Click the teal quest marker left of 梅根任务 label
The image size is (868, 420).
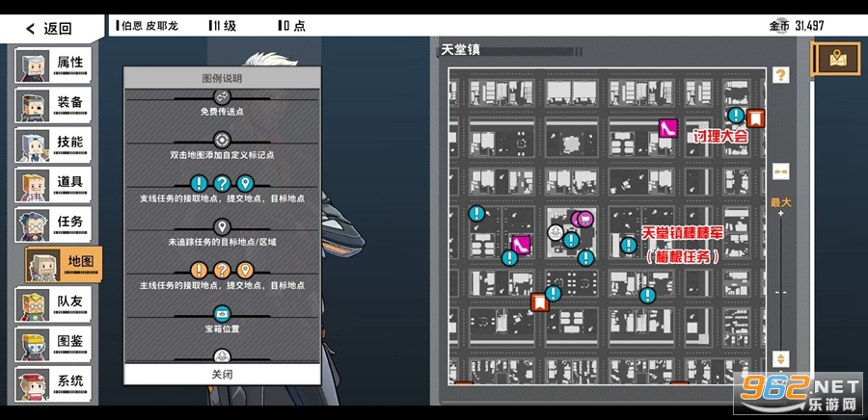(x=628, y=245)
